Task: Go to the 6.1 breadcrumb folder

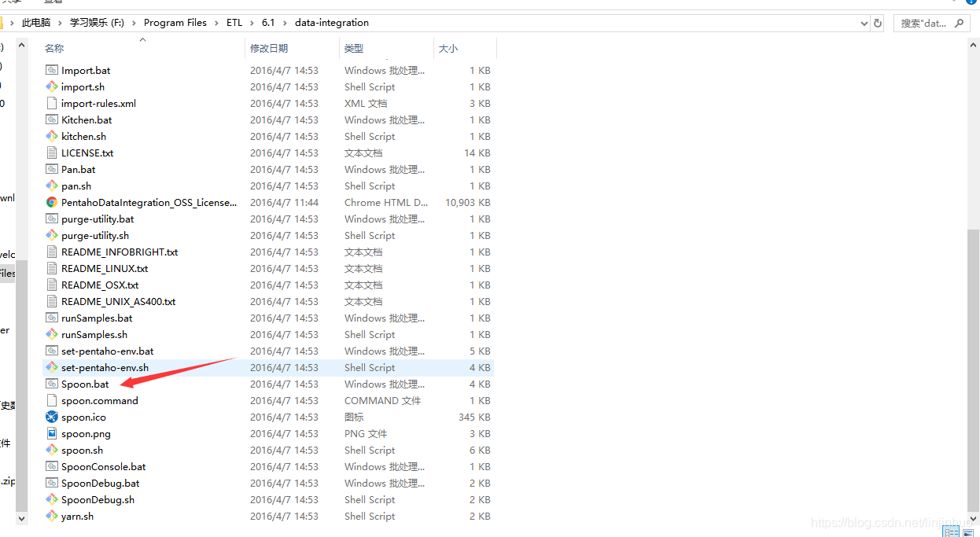Action: tap(268, 23)
